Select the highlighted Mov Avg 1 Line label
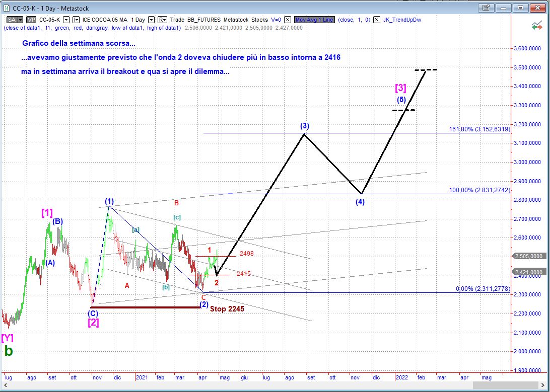This screenshot has height=392, width=550. coord(314,20)
